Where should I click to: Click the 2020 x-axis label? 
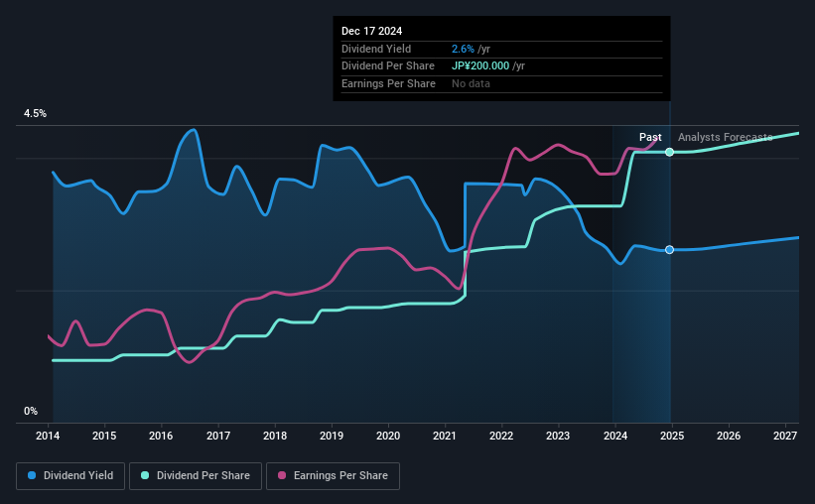click(x=388, y=436)
